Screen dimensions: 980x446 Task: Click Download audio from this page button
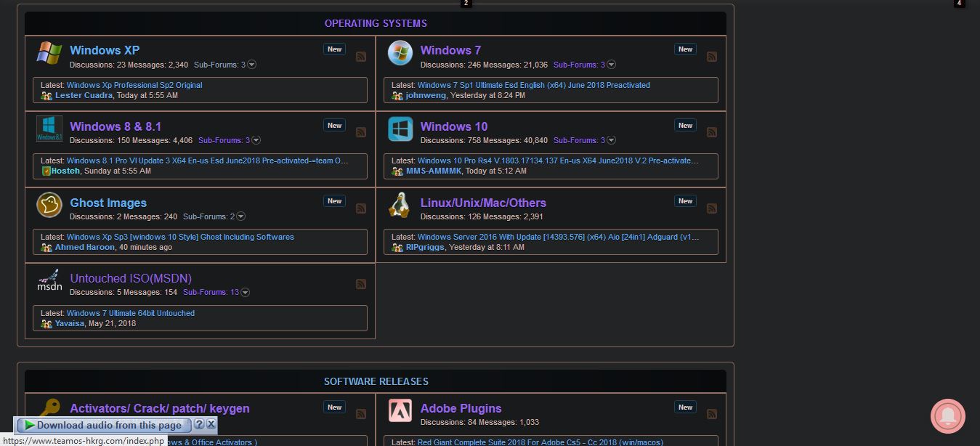[102, 425]
